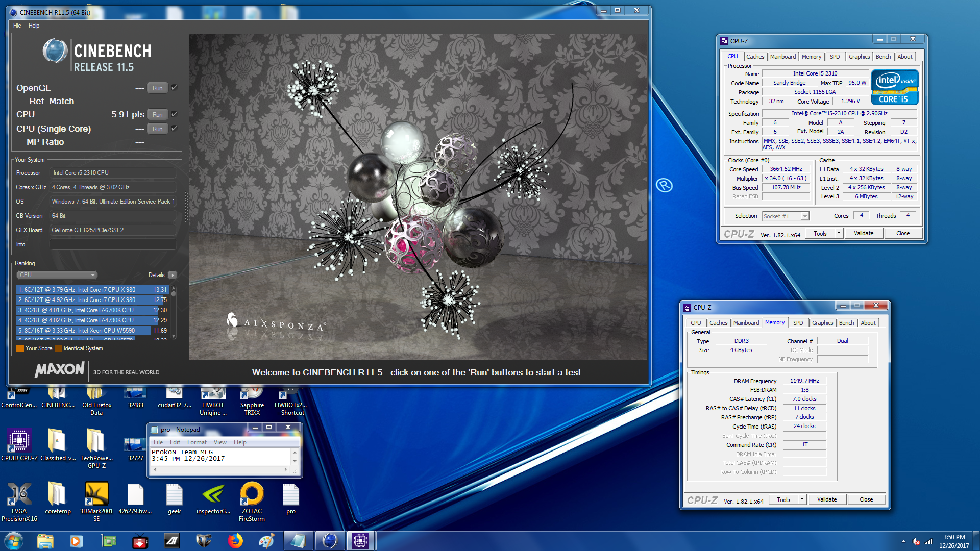980x551 pixels.
Task: Click Validate in lower CPU-Z window
Action: tap(827, 499)
